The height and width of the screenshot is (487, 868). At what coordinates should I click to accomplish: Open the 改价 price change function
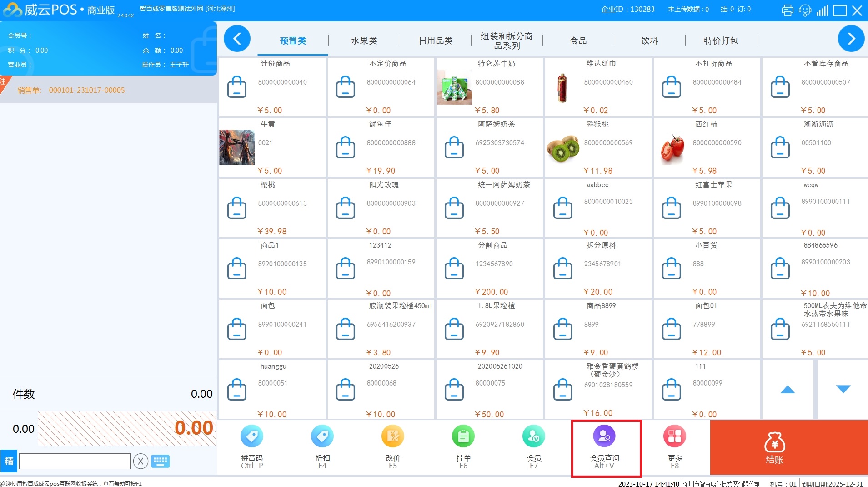[x=393, y=446]
